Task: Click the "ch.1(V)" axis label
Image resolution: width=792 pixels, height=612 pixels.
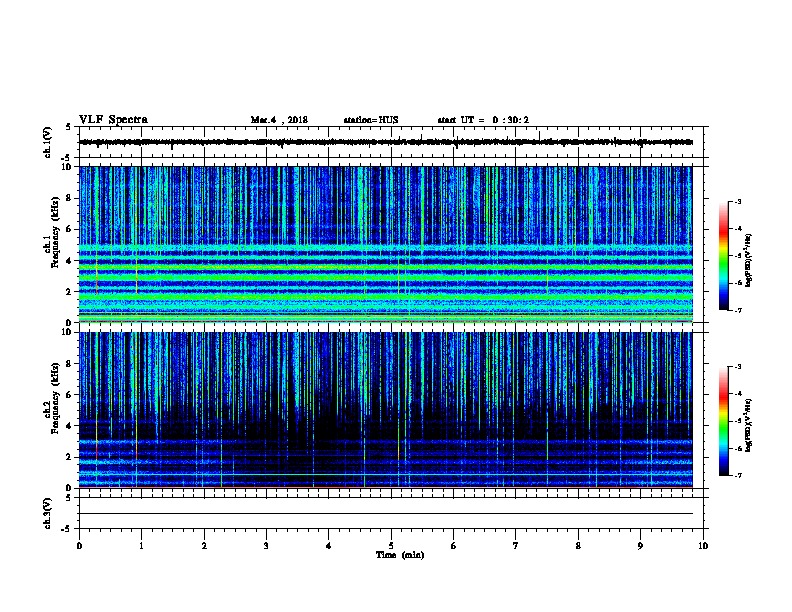Action: click(x=48, y=142)
